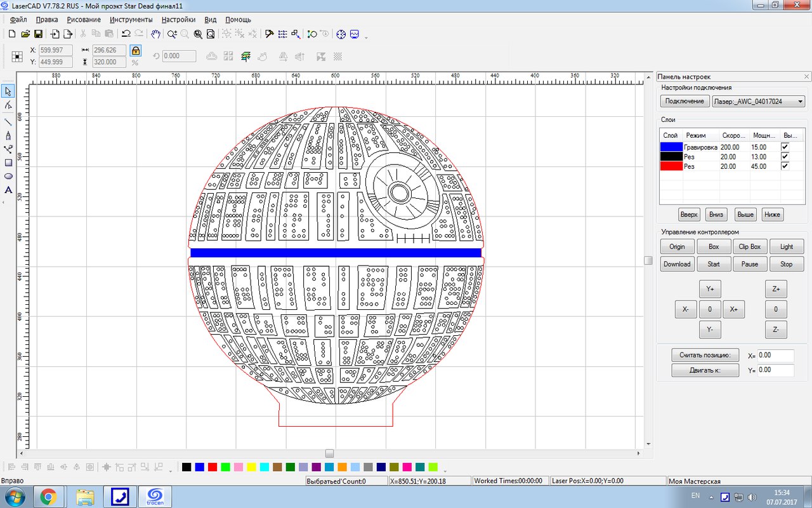Activate the Pan hand tool

coord(155,34)
